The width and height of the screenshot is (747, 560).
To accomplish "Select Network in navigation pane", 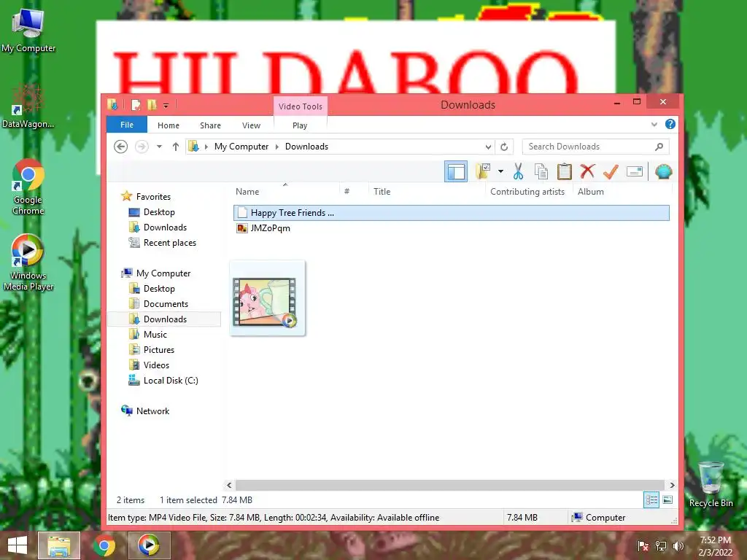I will tap(152, 411).
